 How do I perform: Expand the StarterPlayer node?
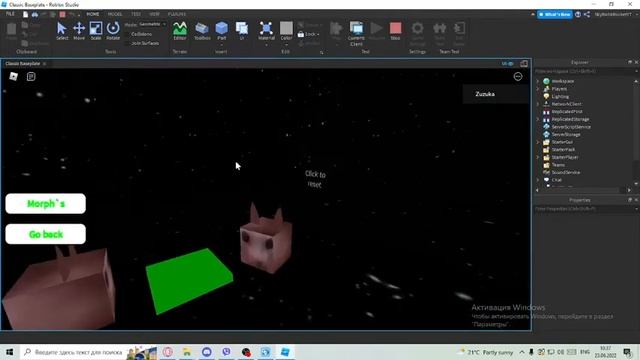538,157
